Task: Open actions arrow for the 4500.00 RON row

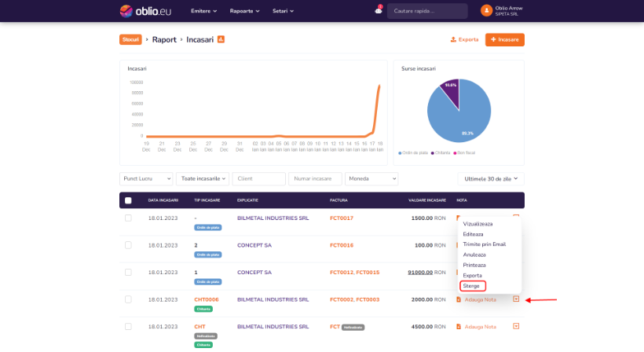Action: 516,326
